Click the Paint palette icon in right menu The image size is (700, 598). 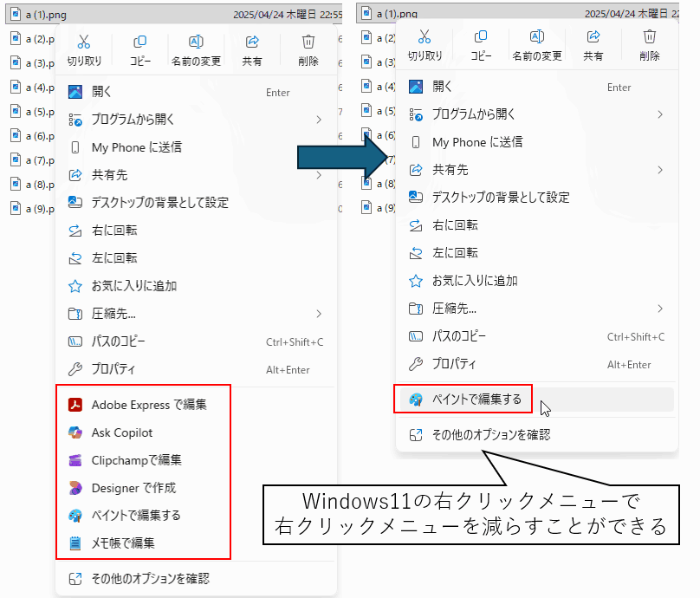(416, 399)
